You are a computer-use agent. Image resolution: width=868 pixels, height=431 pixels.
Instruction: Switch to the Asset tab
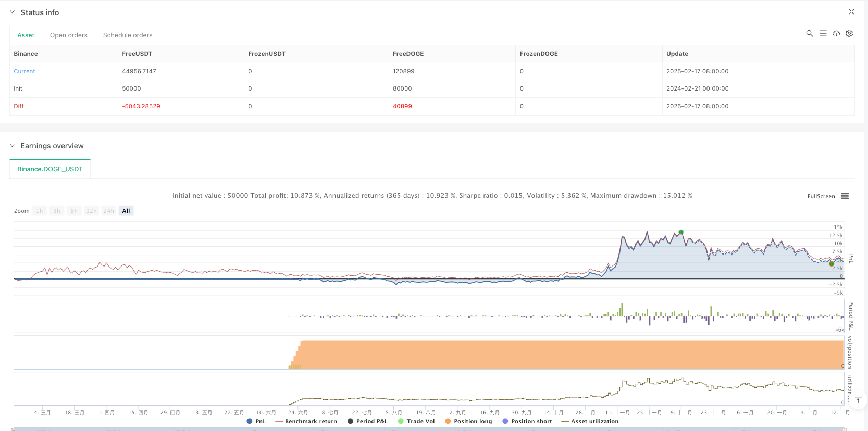(x=26, y=35)
